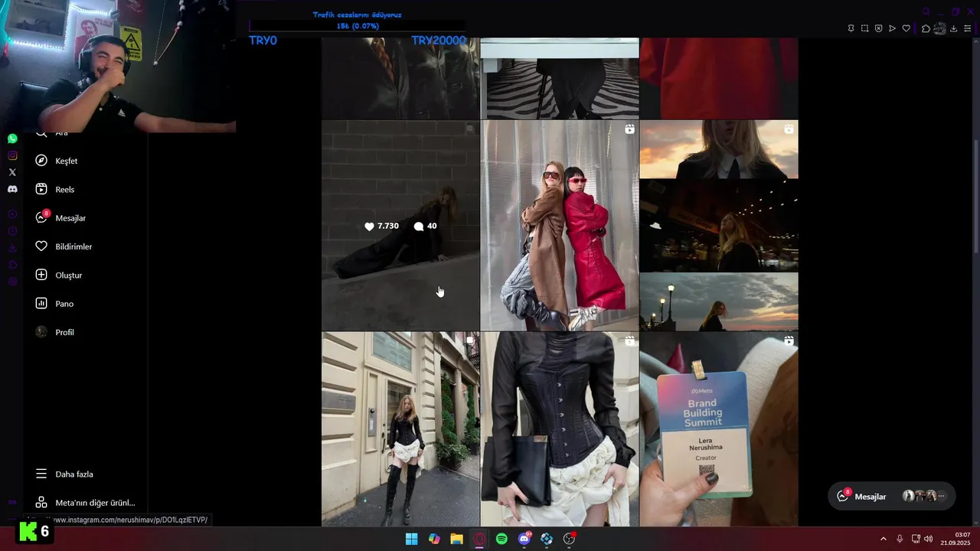Image resolution: width=980 pixels, height=551 pixels.
Task: Click Opera GX icon in taskbar
Action: [x=479, y=539]
